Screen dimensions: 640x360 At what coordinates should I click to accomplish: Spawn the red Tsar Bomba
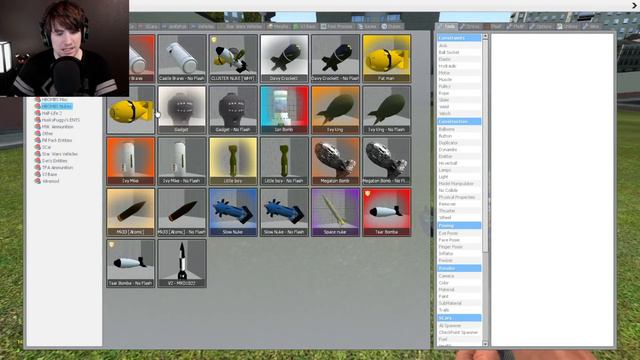point(387,212)
